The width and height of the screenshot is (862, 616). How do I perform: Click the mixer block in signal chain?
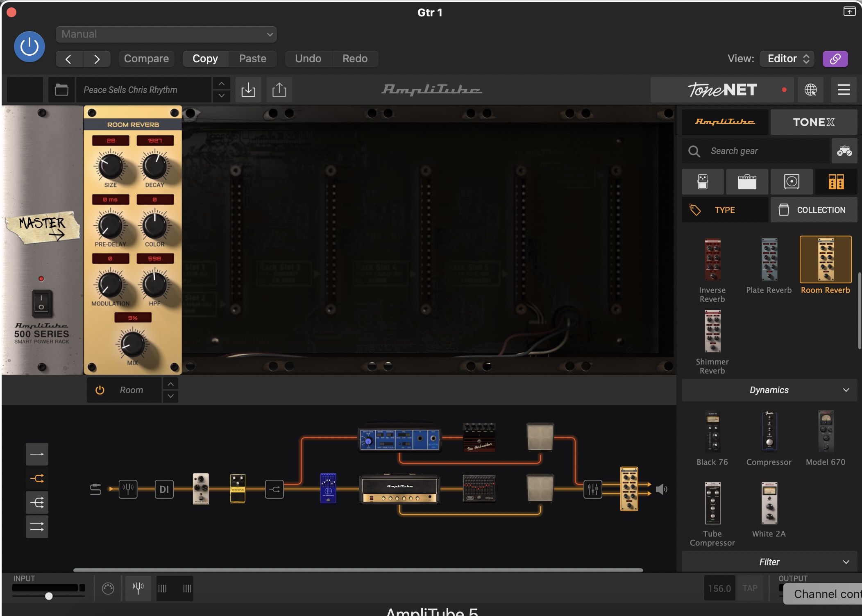click(593, 489)
